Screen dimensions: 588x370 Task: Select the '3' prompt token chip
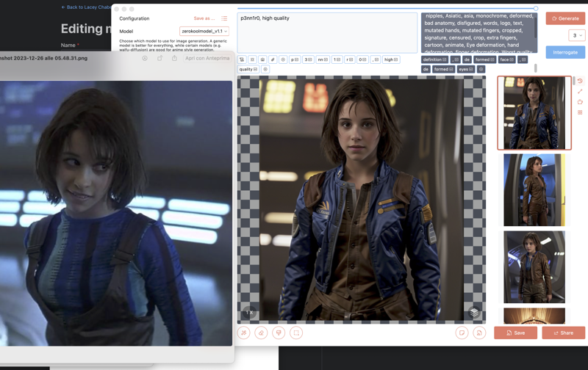click(x=308, y=59)
